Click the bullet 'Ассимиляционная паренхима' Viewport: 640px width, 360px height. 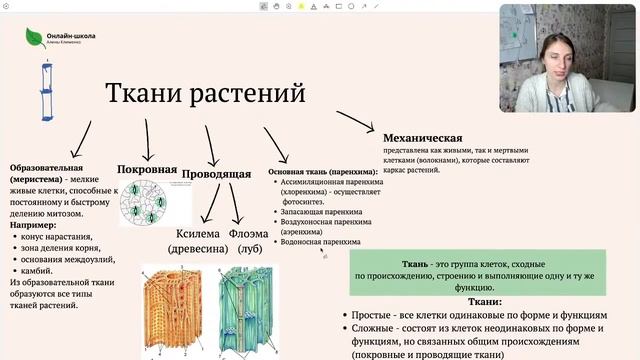tap(332, 182)
